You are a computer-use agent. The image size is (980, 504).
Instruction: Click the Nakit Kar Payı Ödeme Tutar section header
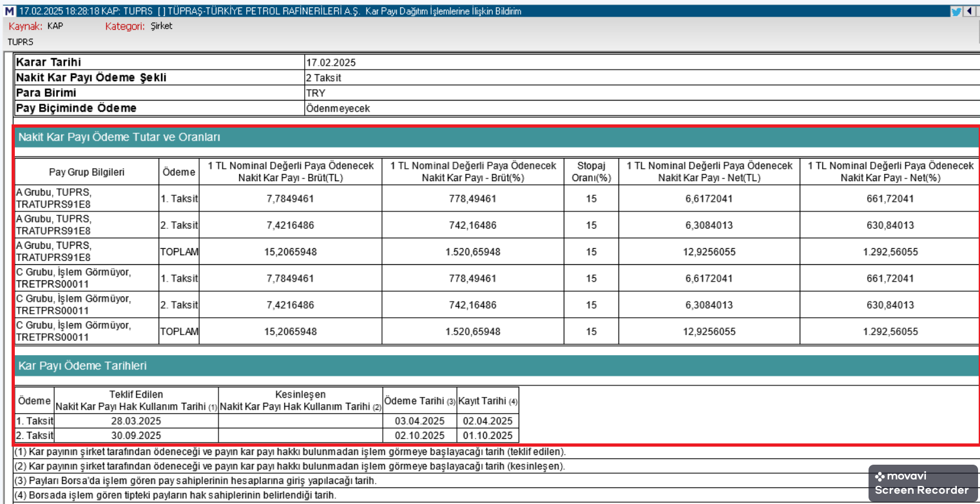[119, 137]
